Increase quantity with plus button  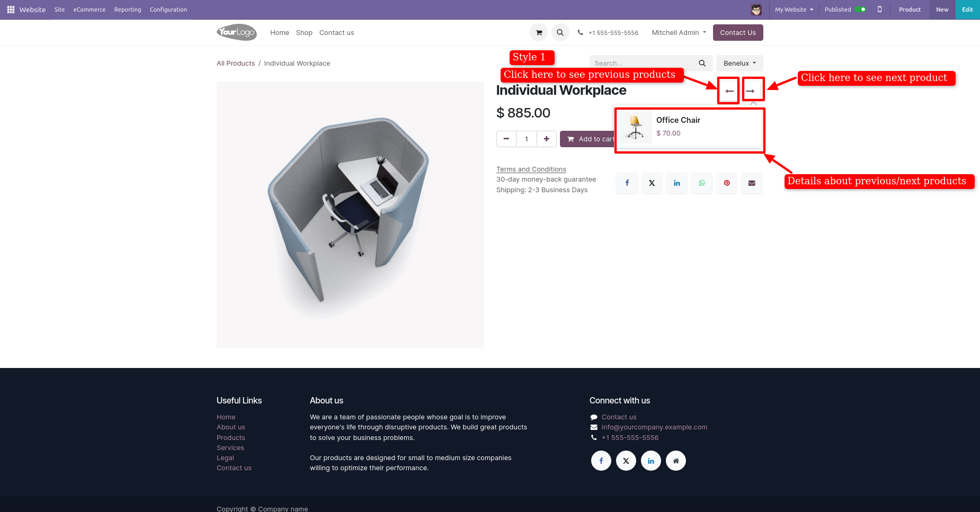pos(546,139)
